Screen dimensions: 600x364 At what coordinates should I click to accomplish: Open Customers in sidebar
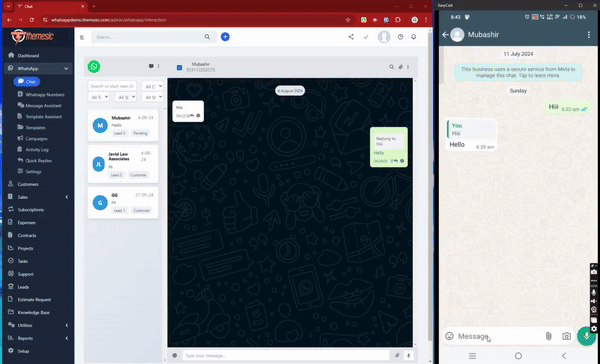(x=28, y=184)
